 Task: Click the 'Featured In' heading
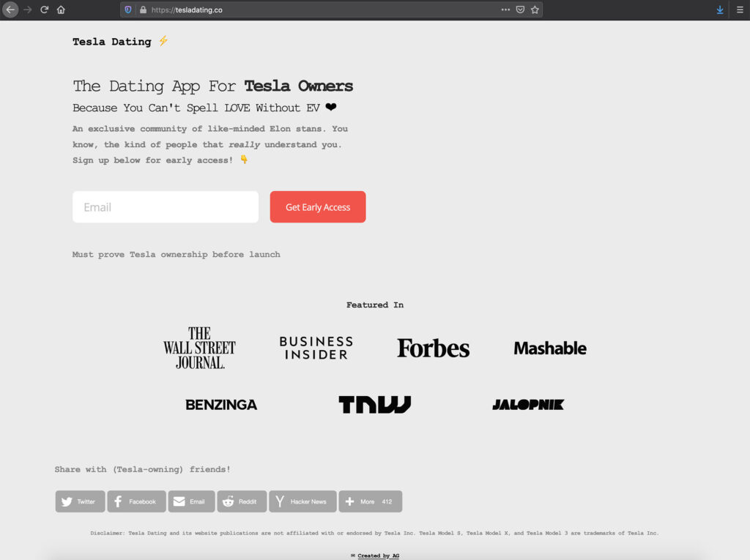[x=375, y=305]
